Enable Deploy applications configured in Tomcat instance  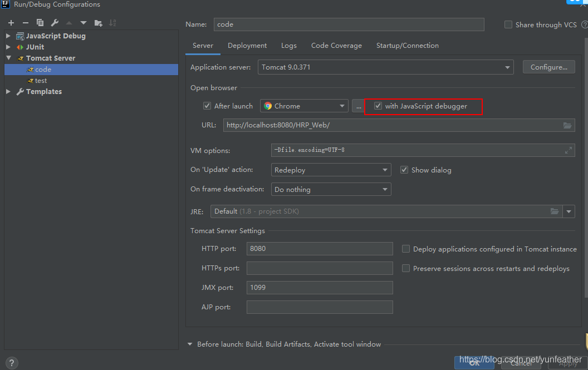pyautogui.click(x=406, y=249)
